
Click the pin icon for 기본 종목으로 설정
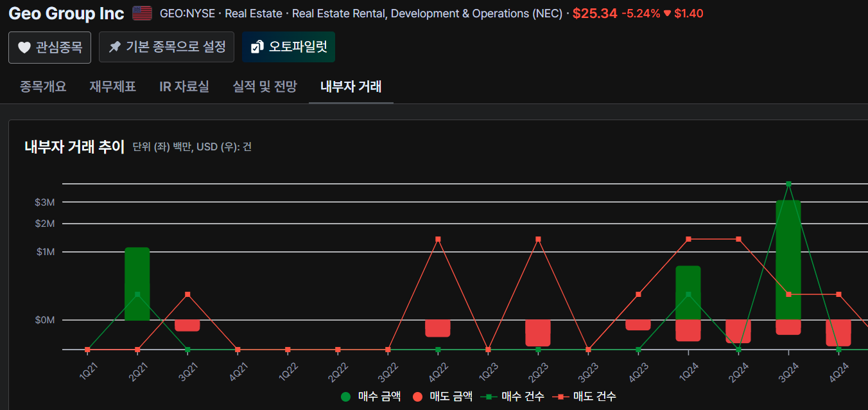pyautogui.click(x=115, y=47)
